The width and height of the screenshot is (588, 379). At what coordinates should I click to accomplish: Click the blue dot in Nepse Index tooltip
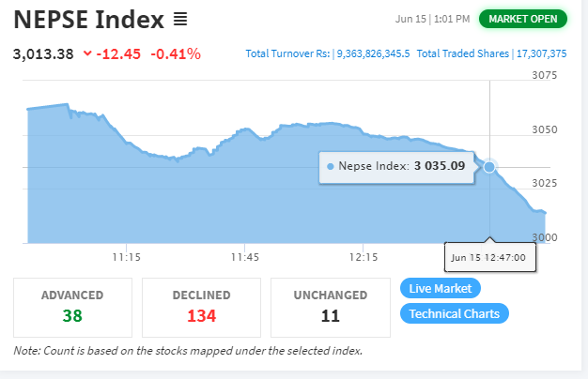330,167
